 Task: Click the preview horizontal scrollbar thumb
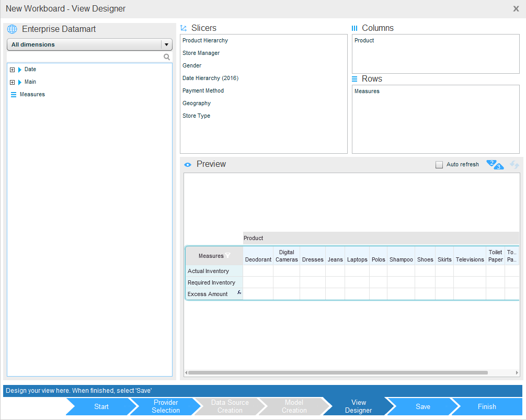click(x=338, y=373)
